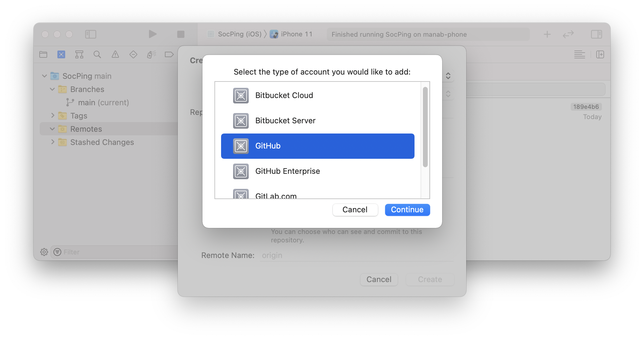The width and height of the screenshot is (644, 341).
Task: Click Cancel in account type dialog
Action: (355, 210)
